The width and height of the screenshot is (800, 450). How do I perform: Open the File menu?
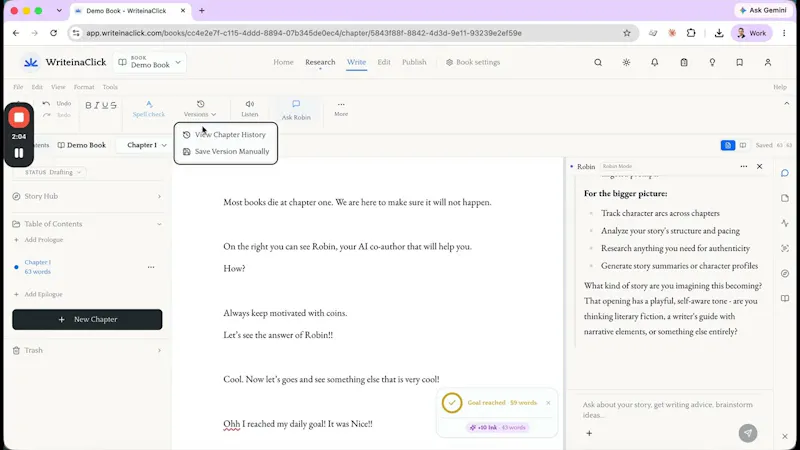[x=18, y=87]
